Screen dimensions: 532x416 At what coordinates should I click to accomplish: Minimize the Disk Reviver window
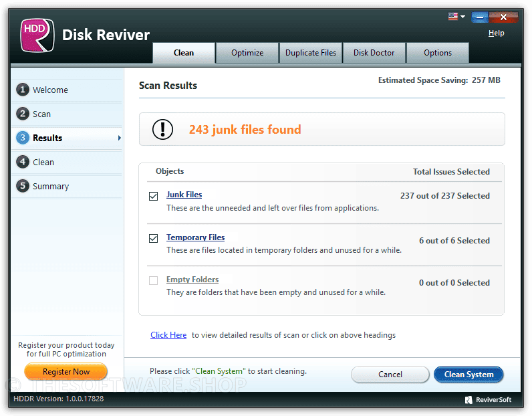pyautogui.click(x=480, y=17)
